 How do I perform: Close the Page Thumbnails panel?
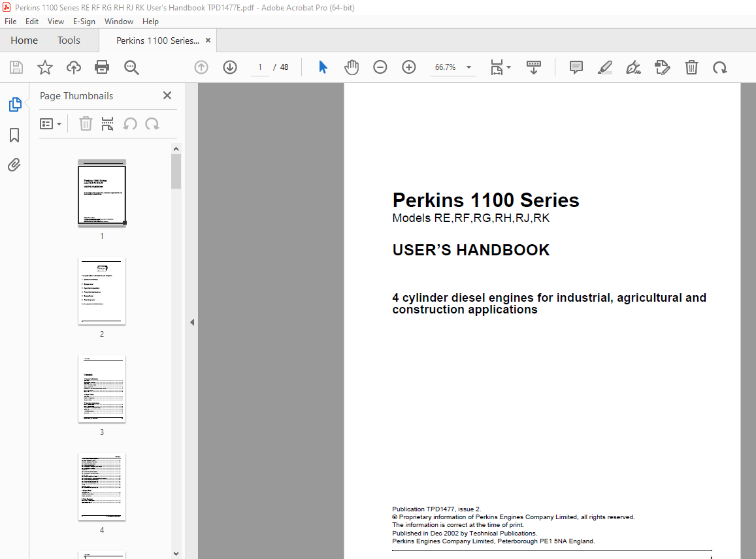(x=167, y=95)
